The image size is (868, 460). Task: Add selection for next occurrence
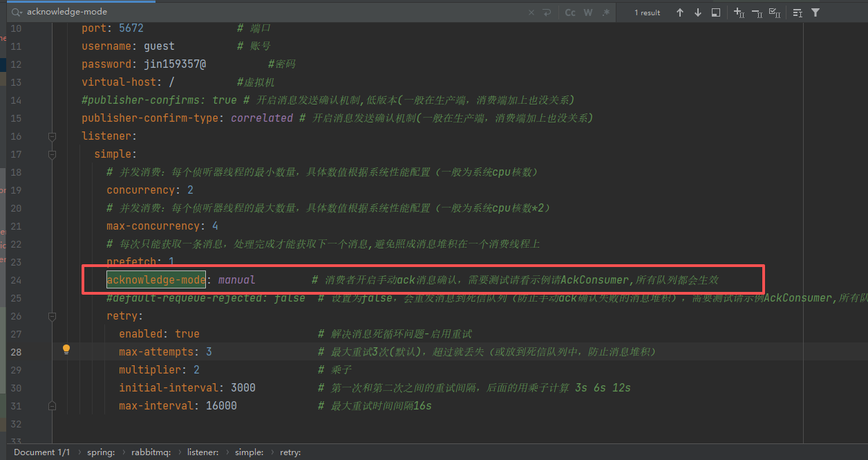(x=739, y=12)
